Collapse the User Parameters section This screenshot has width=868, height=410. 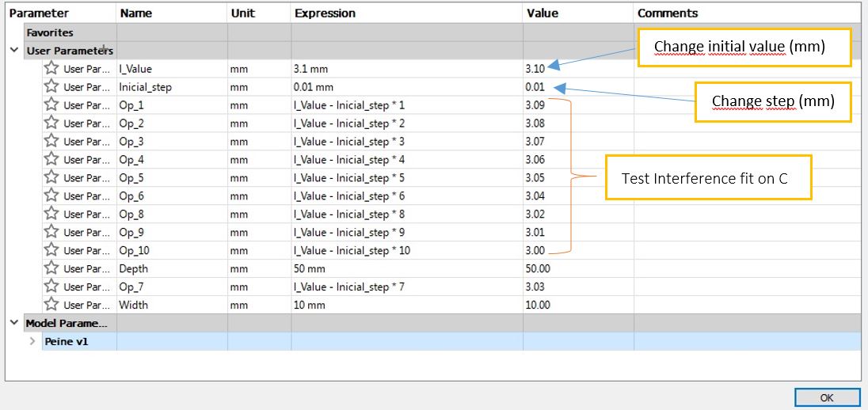click(x=14, y=51)
